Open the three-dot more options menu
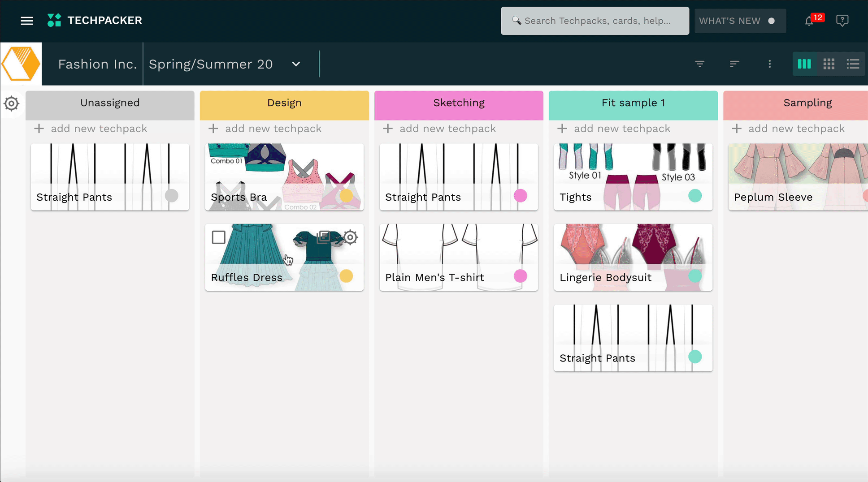 click(769, 64)
